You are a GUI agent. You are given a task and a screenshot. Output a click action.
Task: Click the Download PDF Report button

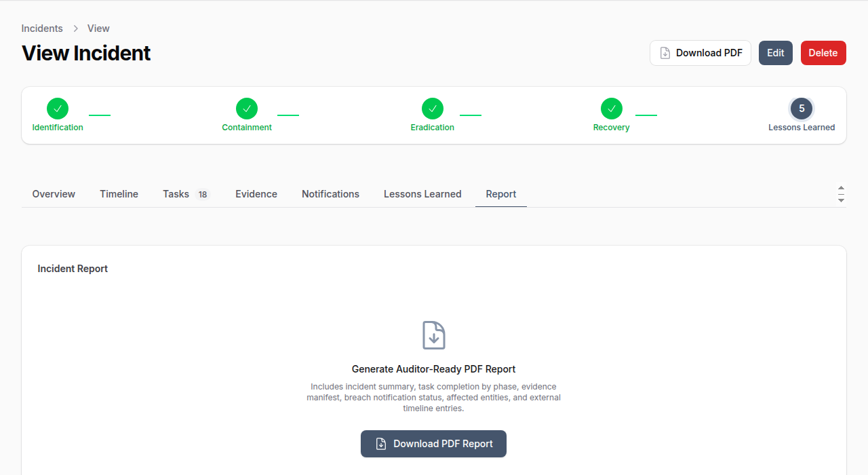tap(433, 444)
